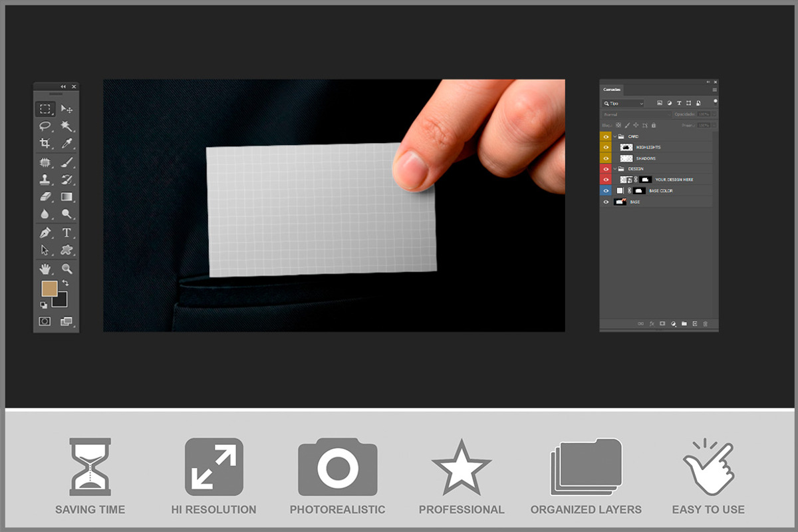The height and width of the screenshot is (532, 798).
Task: Select the Custom Shape tool
Action: (66, 250)
